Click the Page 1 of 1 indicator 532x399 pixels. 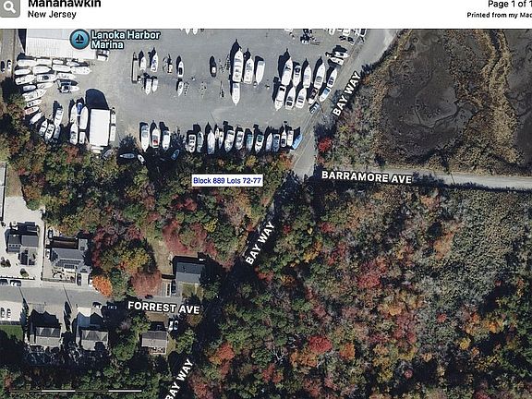(510, 4)
